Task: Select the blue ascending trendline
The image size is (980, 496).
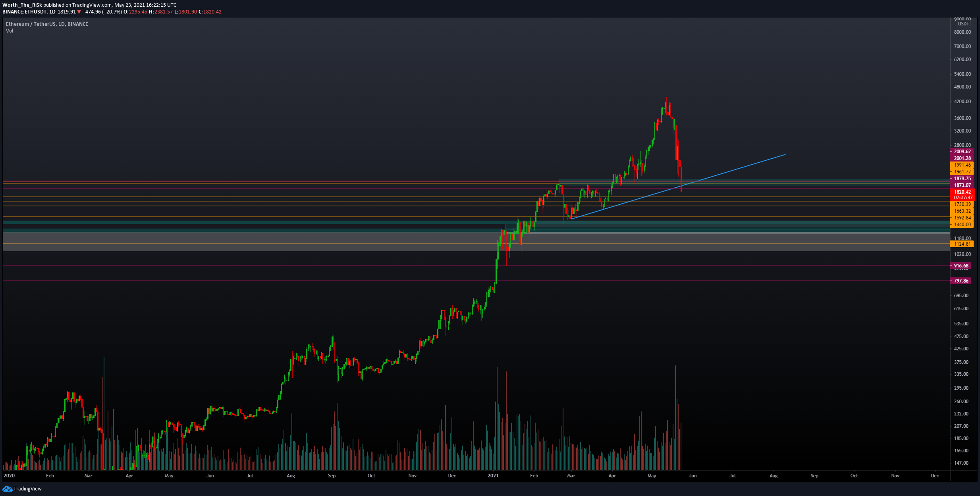Action: [x=678, y=186]
